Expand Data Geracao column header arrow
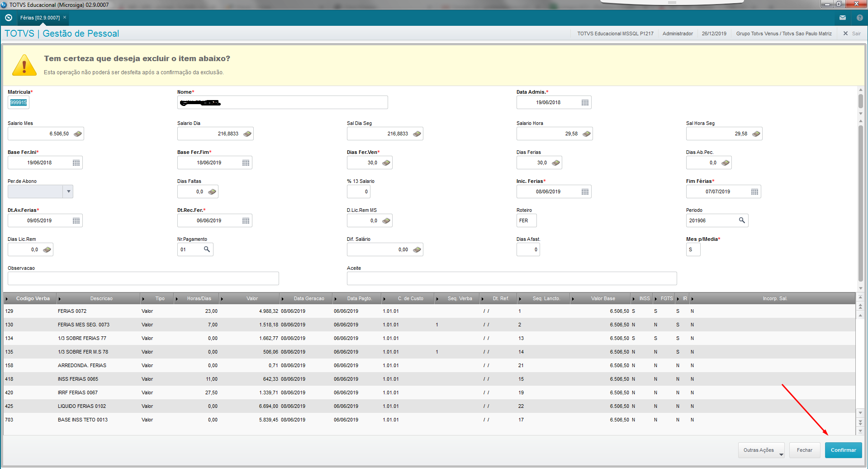 tap(283, 299)
